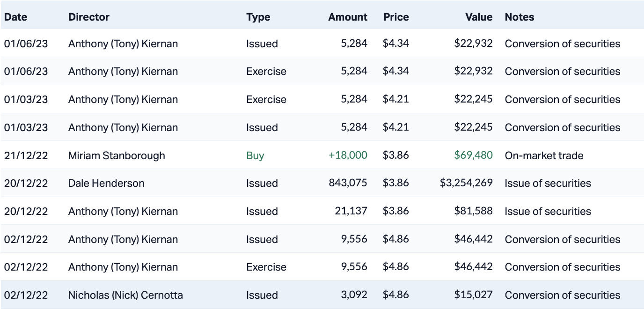Select the 21/12/22 date cell
The width and height of the screenshot is (644, 309).
[x=26, y=155]
